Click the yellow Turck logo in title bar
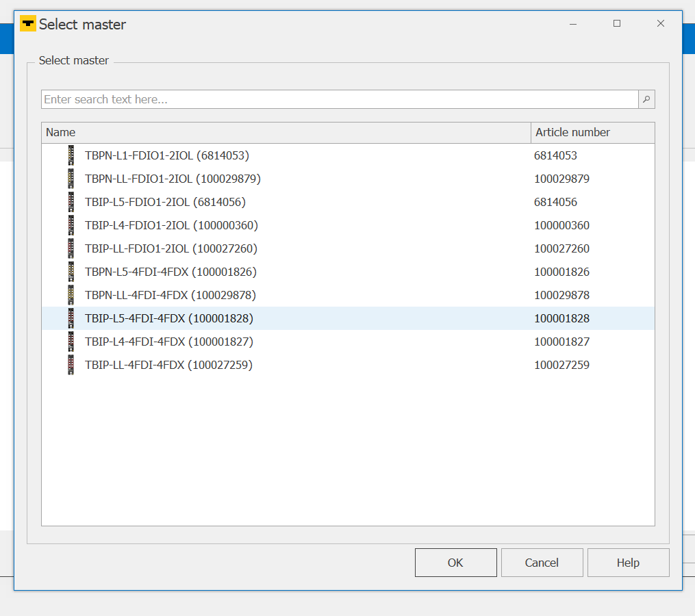The height and width of the screenshot is (616, 695). 28,23
